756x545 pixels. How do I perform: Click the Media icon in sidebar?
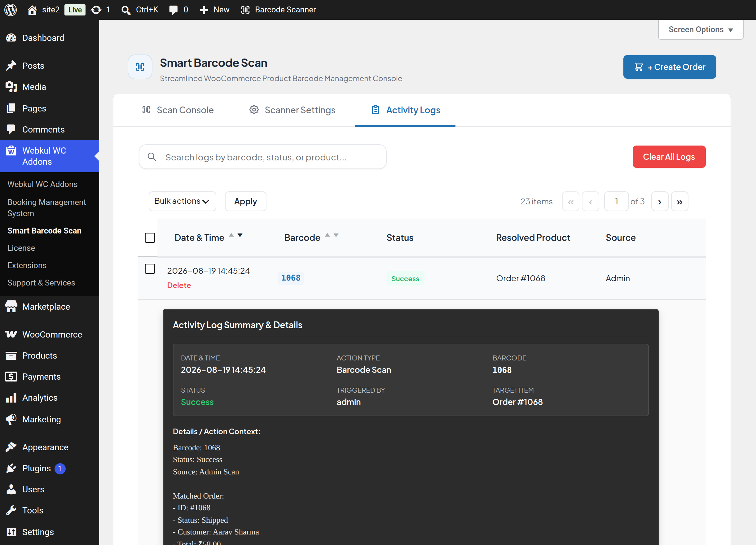tap(11, 87)
